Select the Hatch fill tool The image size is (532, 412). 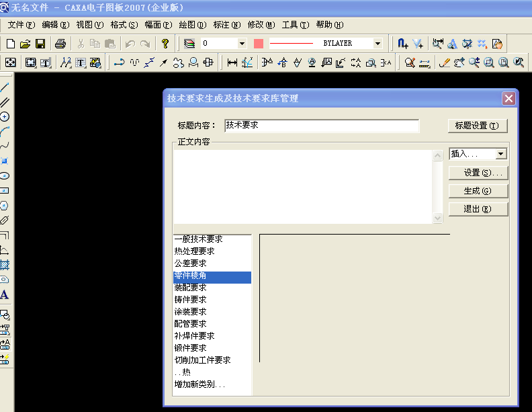5,265
